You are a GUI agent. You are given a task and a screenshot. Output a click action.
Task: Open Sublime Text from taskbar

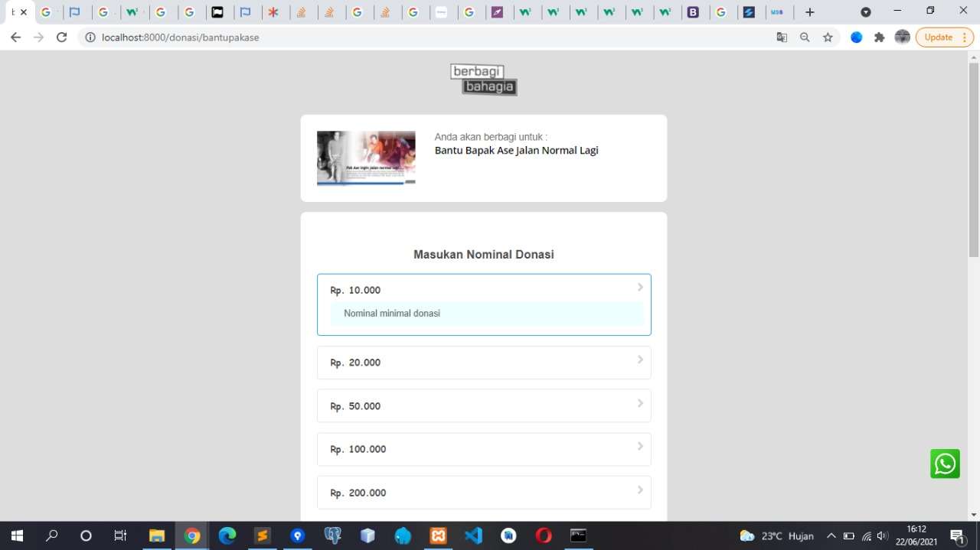click(262, 535)
